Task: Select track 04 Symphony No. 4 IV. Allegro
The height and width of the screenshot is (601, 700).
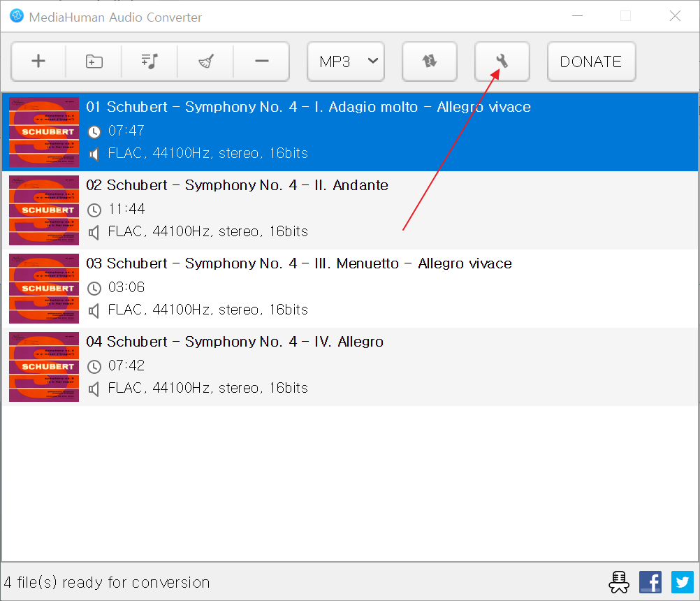Action: [x=350, y=367]
